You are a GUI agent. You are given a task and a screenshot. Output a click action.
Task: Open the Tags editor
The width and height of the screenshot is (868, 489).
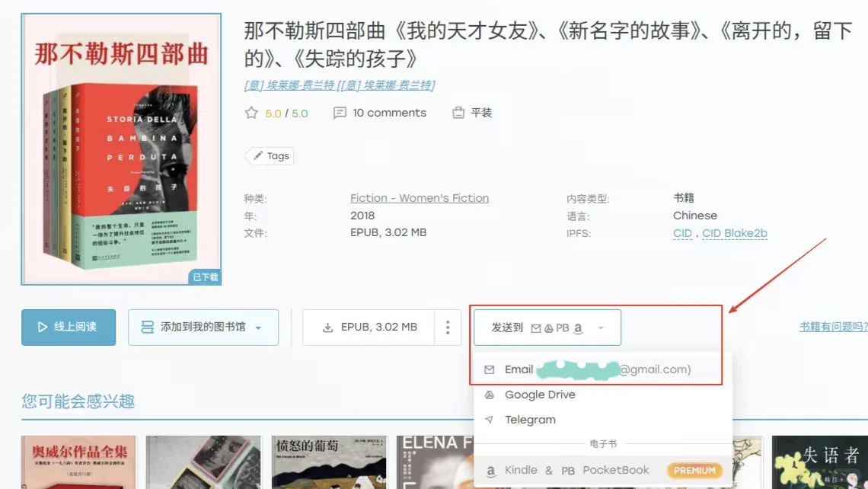270,156
